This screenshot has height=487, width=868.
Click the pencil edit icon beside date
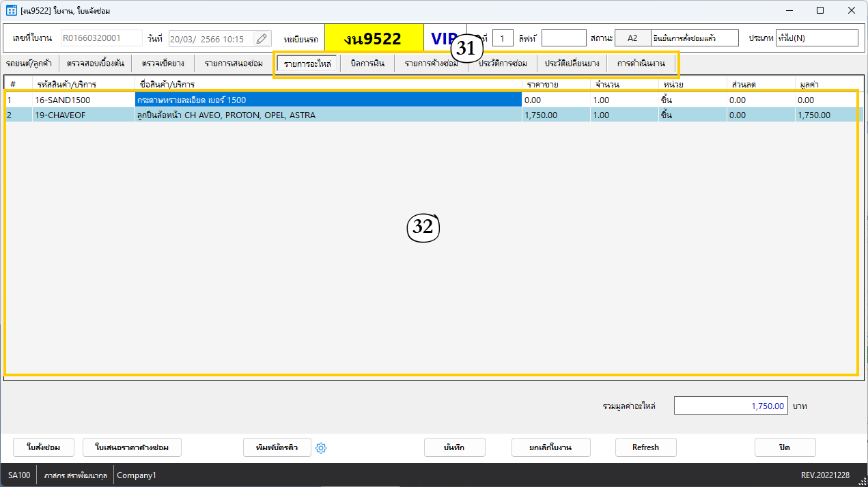pos(262,39)
